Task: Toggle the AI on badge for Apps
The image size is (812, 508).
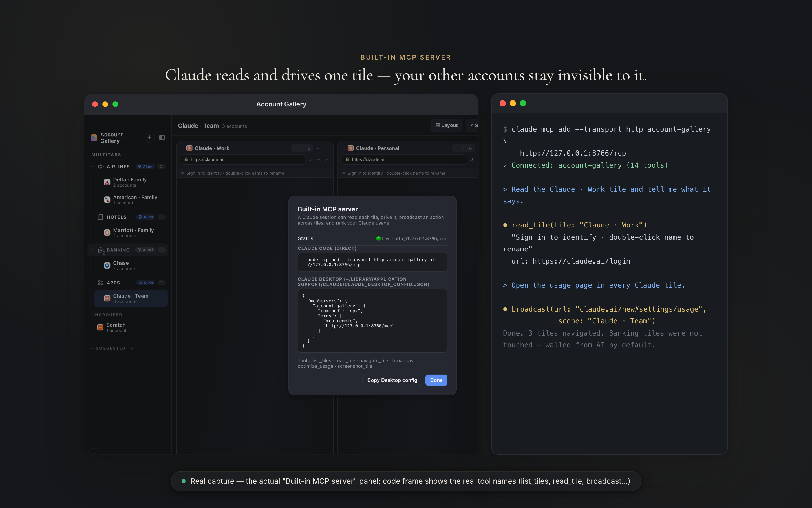Action: [x=145, y=283]
